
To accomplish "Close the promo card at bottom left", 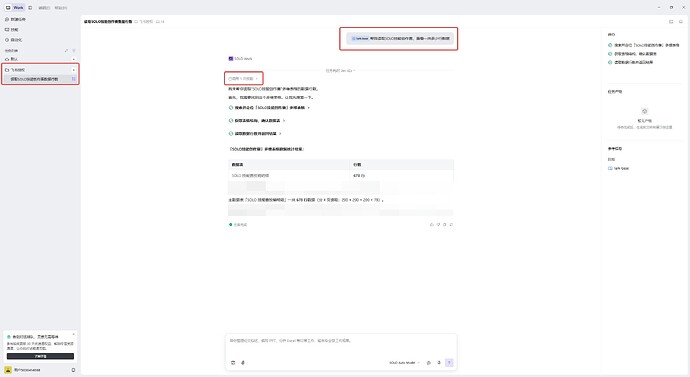I will pyautogui.click(x=73, y=335).
